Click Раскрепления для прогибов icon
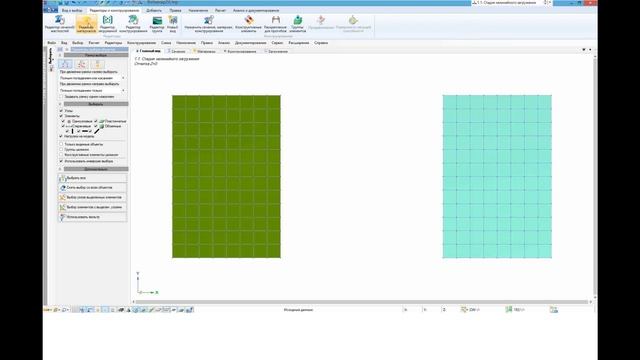 (276, 24)
